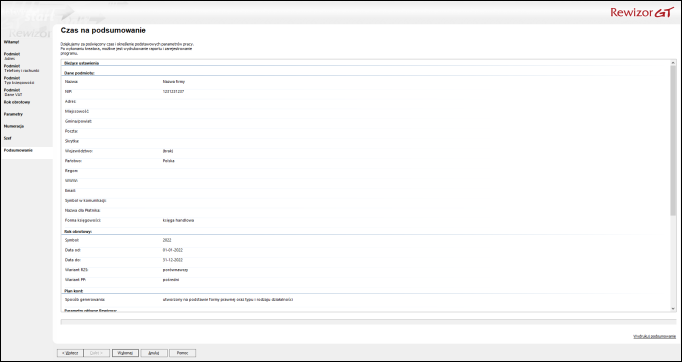Open the Podmiot Typ księgowości step
Viewport: 682px width, 362px height.
19,80
